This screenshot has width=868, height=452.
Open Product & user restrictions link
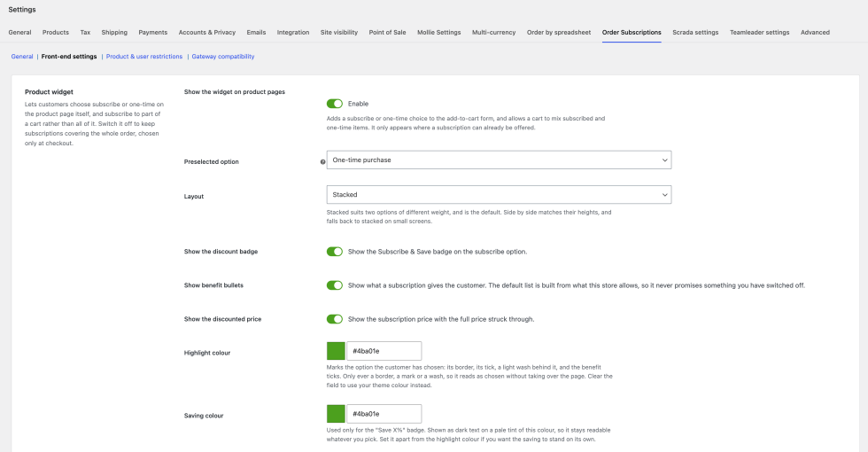pos(143,57)
